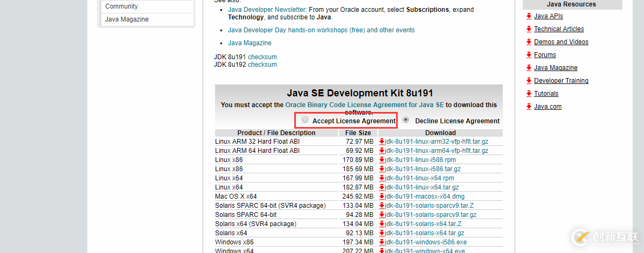Click red arrow icon beside Tutorials
Viewport: 644px width, 253px height.
tap(529, 94)
